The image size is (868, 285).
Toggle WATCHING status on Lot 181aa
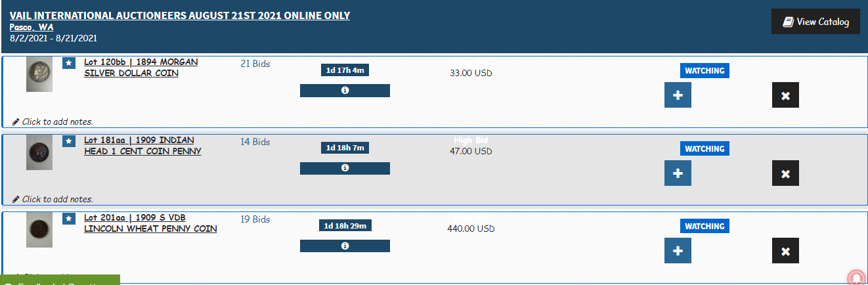705,148
